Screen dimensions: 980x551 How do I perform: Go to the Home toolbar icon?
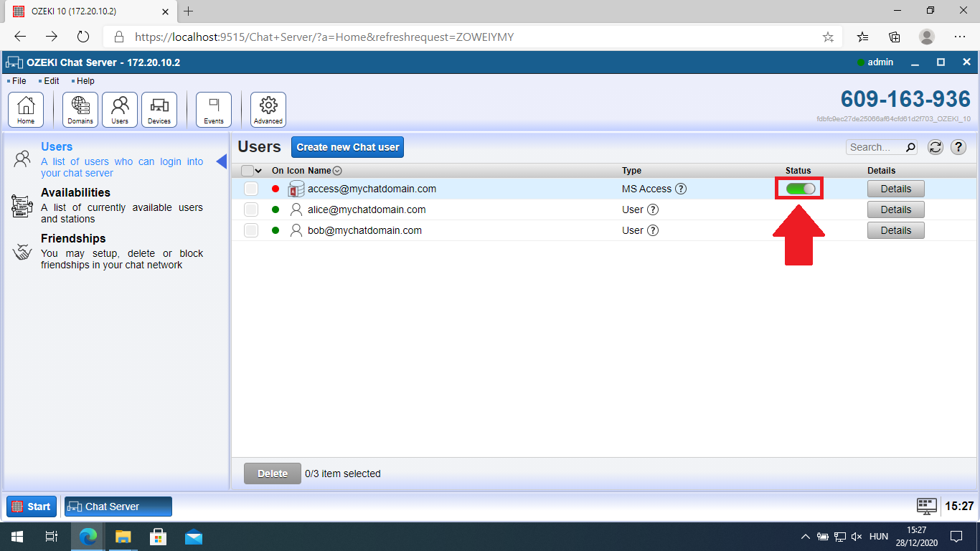26,110
